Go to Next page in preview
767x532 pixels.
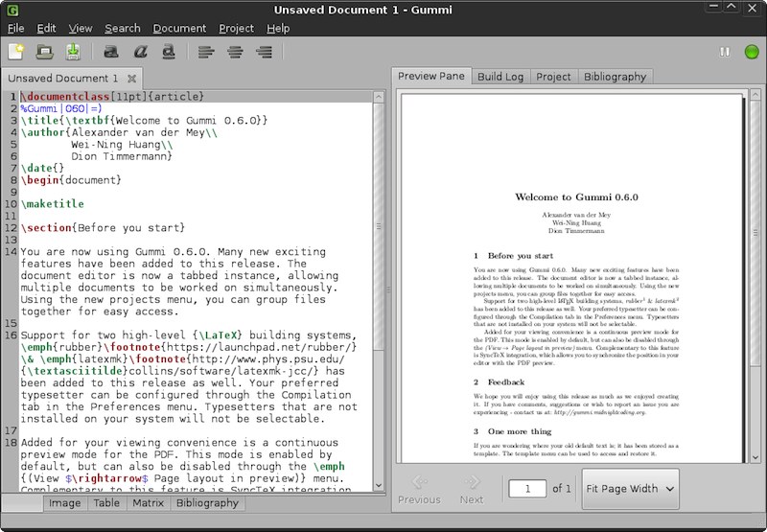[472, 490]
